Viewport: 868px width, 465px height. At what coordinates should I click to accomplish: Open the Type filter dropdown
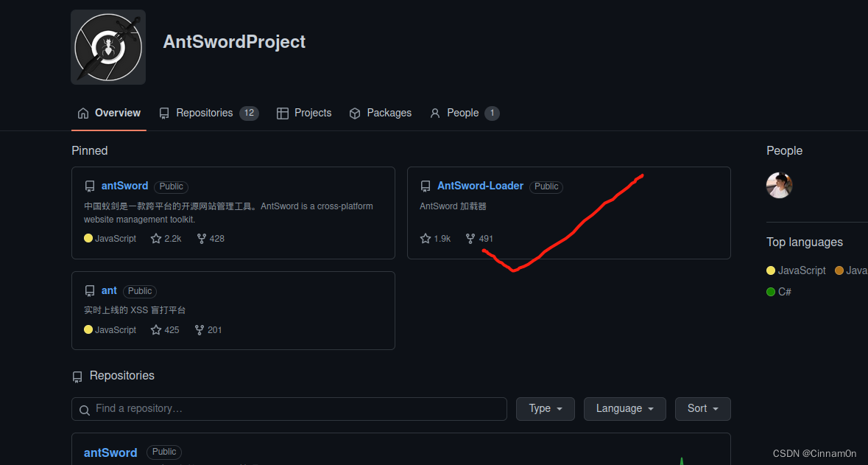click(546, 409)
